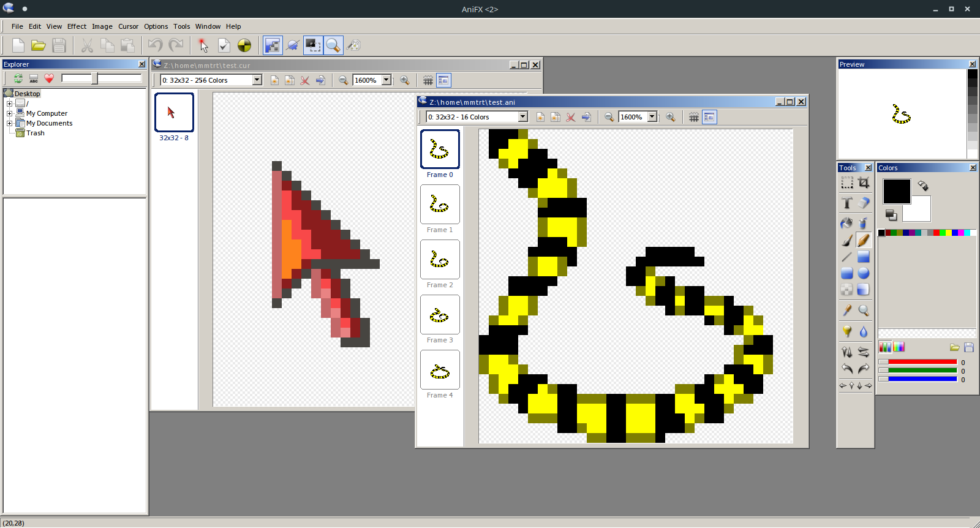980x528 pixels.
Task: Open the 32x32 - 16 Colors dropdown
Action: pyautogui.click(x=522, y=117)
